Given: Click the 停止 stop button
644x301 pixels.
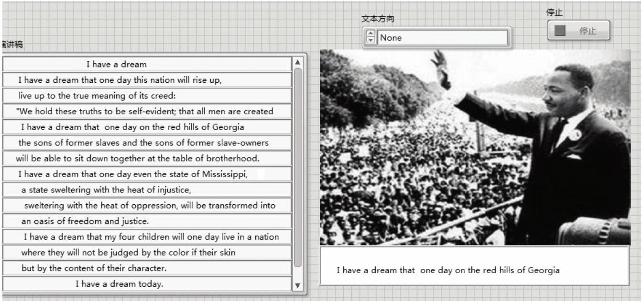Looking at the screenshot, I should [579, 31].
